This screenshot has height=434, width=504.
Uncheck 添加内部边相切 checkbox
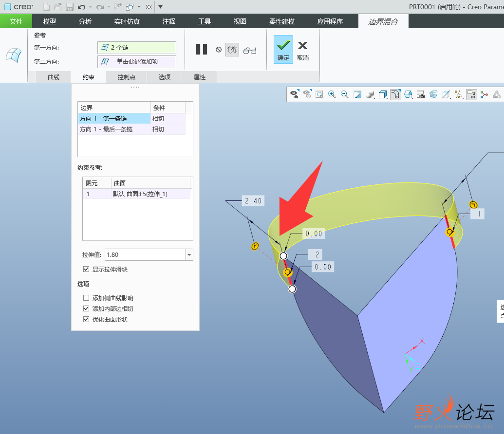[x=86, y=308]
